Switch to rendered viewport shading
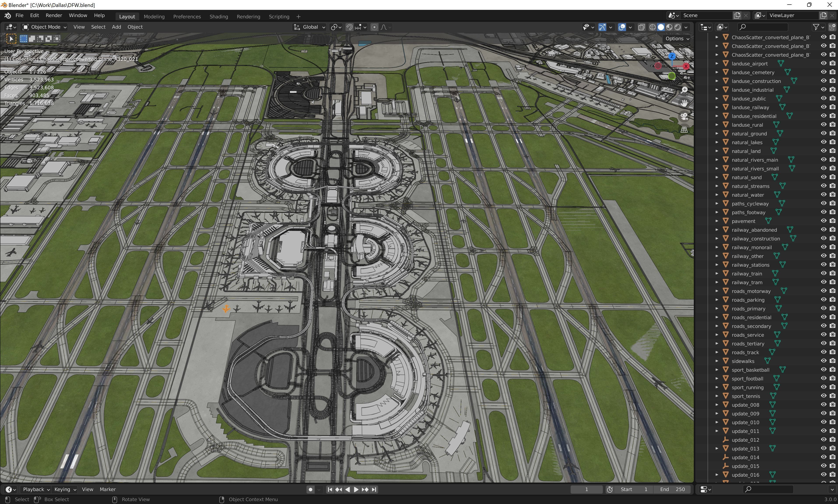This screenshot has width=838, height=504. click(x=678, y=27)
